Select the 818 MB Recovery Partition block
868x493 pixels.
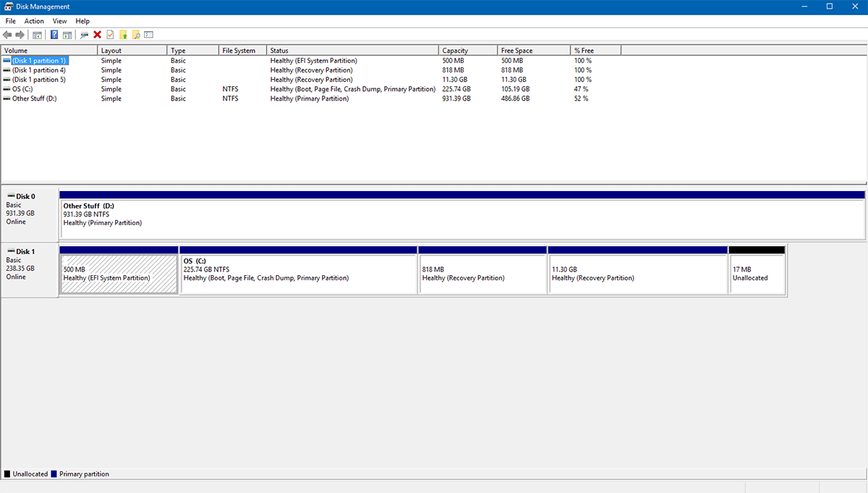pyautogui.click(x=482, y=270)
